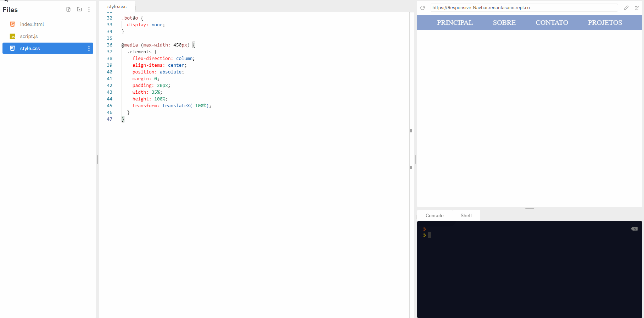Click the pencil edit icon in preview bar
644x318 pixels.
pyautogui.click(x=626, y=8)
